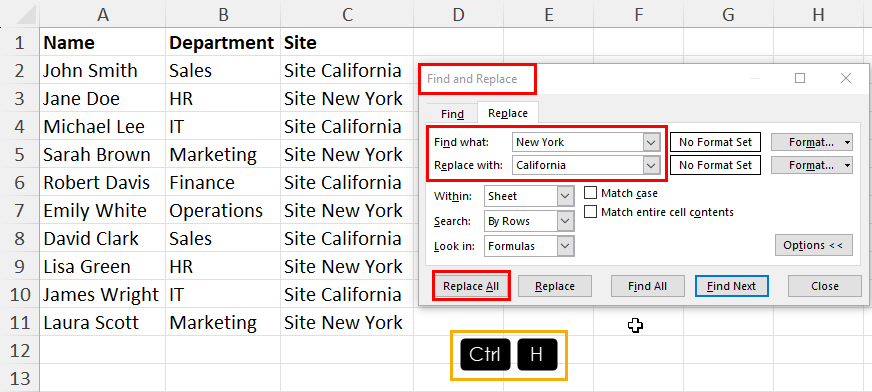Expand the Search dropdown showing By Rows

point(566,221)
